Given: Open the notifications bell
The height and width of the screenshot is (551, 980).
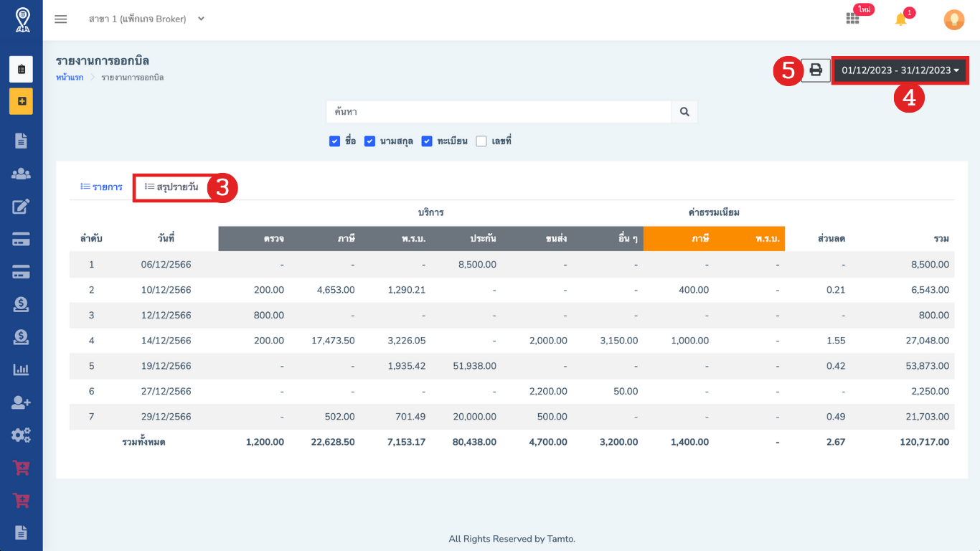Looking at the screenshot, I should [x=901, y=19].
